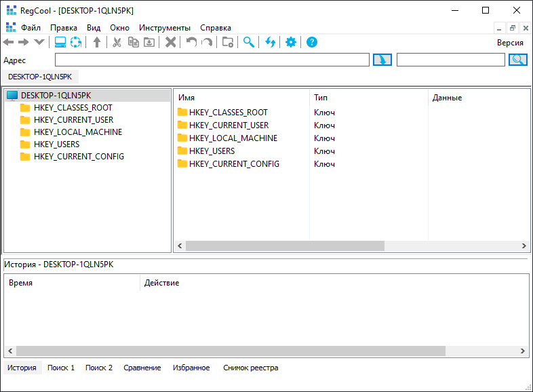Open the Файл menu

click(x=31, y=28)
